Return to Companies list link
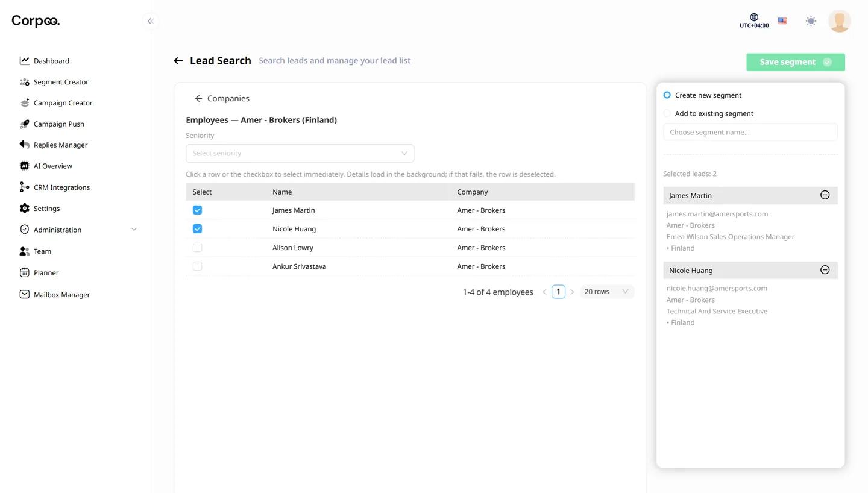Screen dimensions: 868x493 click(222, 98)
